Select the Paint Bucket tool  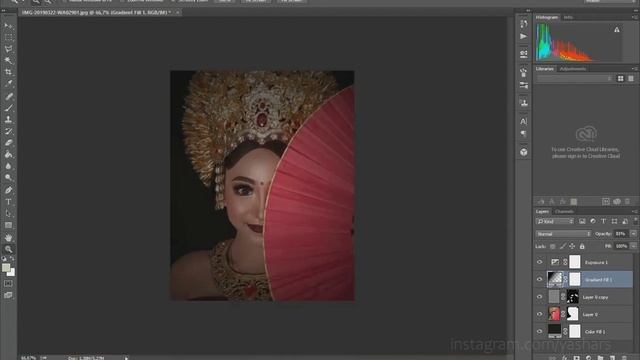8,154
